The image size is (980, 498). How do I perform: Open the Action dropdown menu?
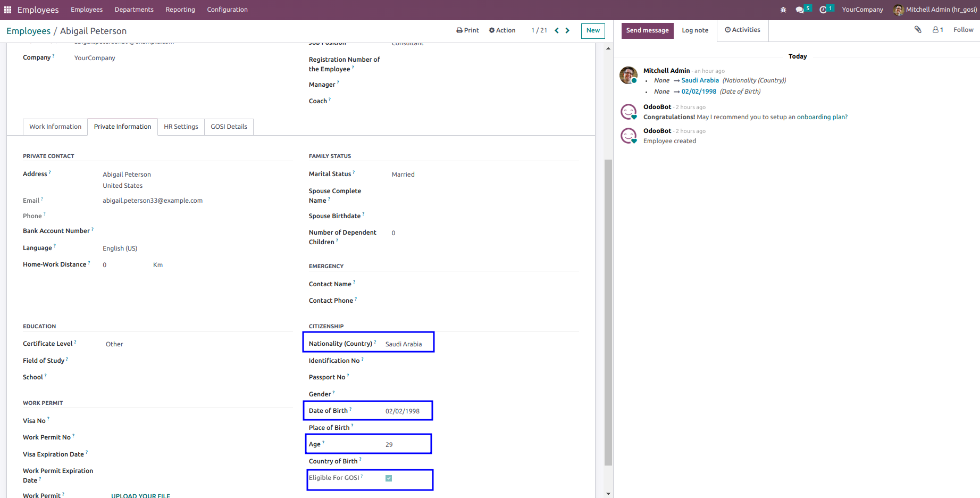[x=502, y=30]
